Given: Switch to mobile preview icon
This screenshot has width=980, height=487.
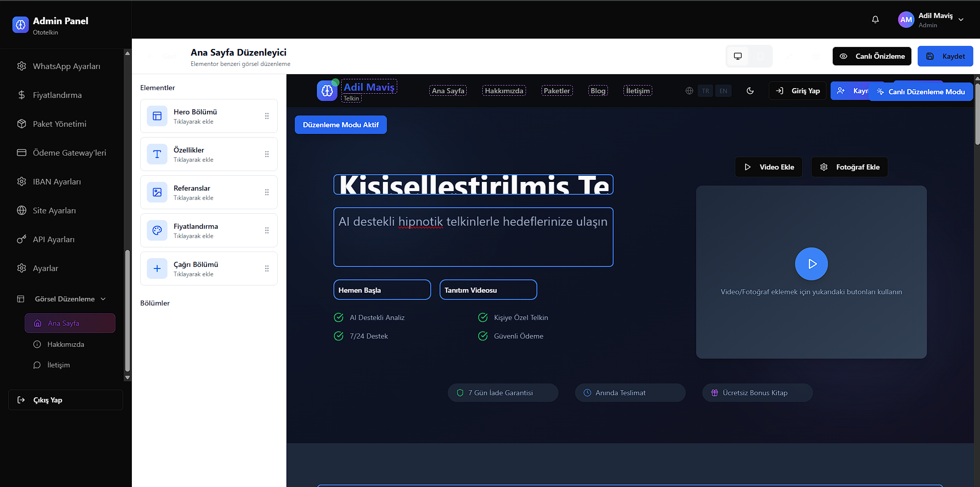Looking at the screenshot, I should [761, 56].
